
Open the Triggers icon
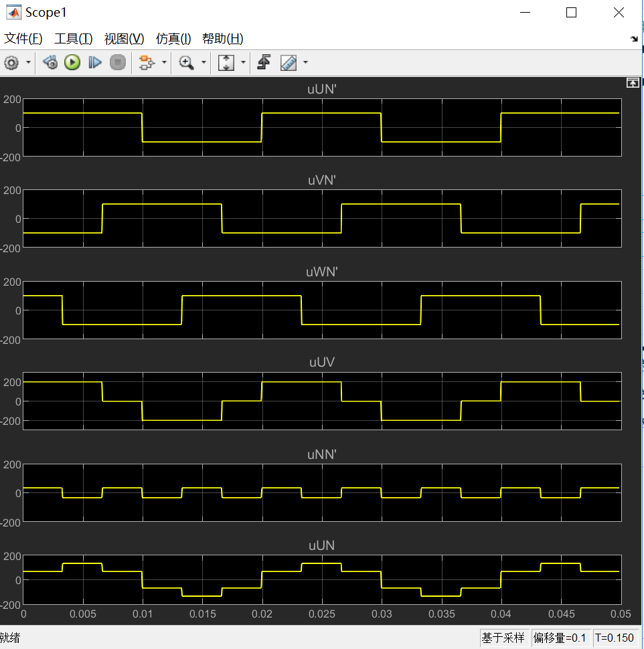click(x=264, y=62)
